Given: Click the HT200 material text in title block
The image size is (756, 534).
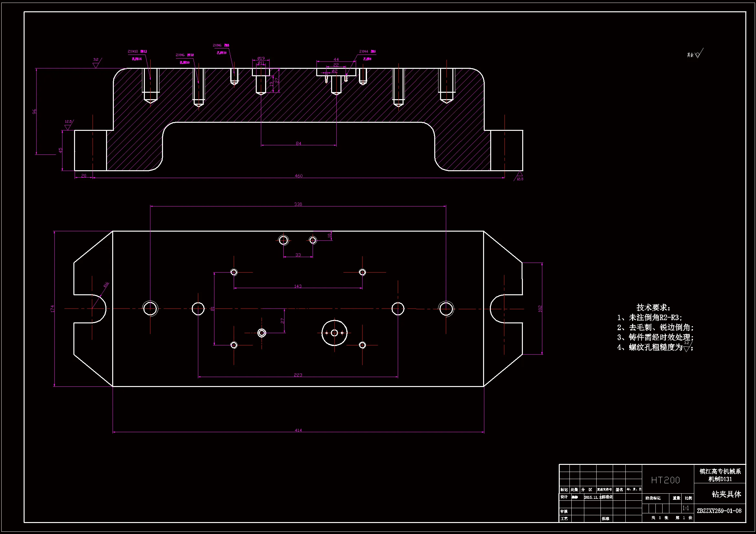Looking at the screenshot, I should (x=665, y=480).
